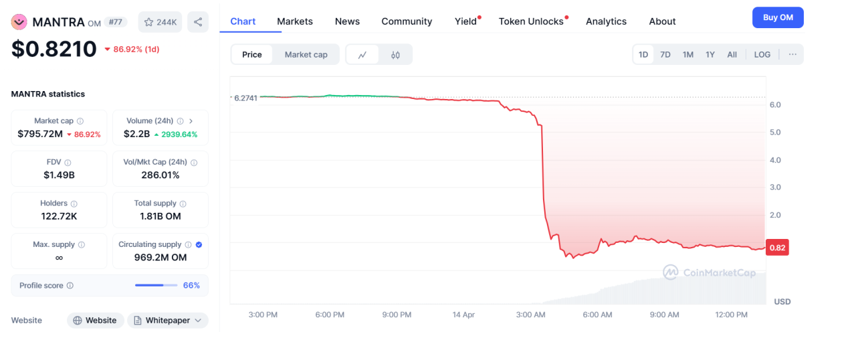Set chart range to 1D
The width and height of the screenshot is (868, 342).
coord(643,55)
